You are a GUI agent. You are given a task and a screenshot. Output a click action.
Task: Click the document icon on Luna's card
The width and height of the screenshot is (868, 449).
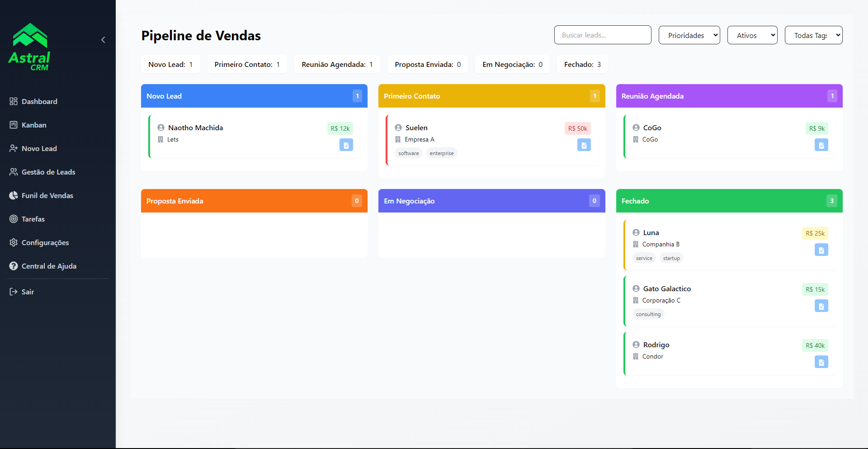(821, 250)
